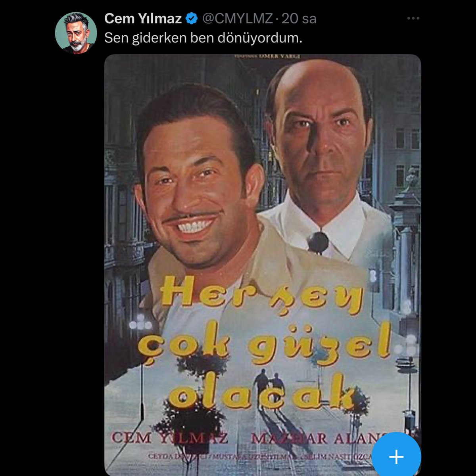
Task: Click the 20 sa timestamp
Action: coord(299,18)
